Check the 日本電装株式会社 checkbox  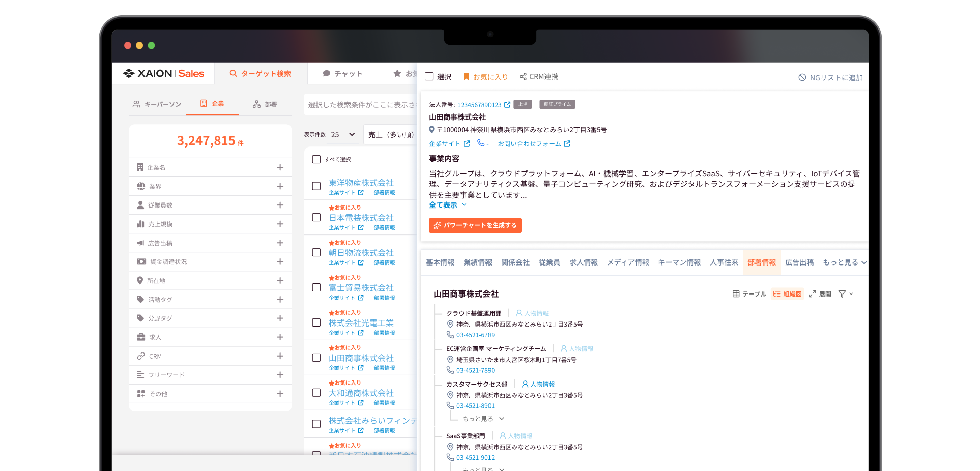pos(316,217)
